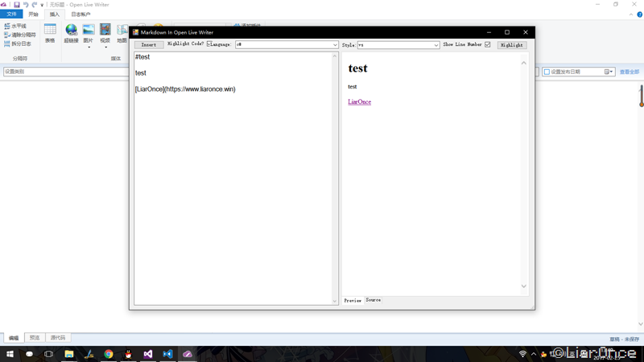Click the 查看全部 link
Screen dimensions: 644x362
[630, 72]
